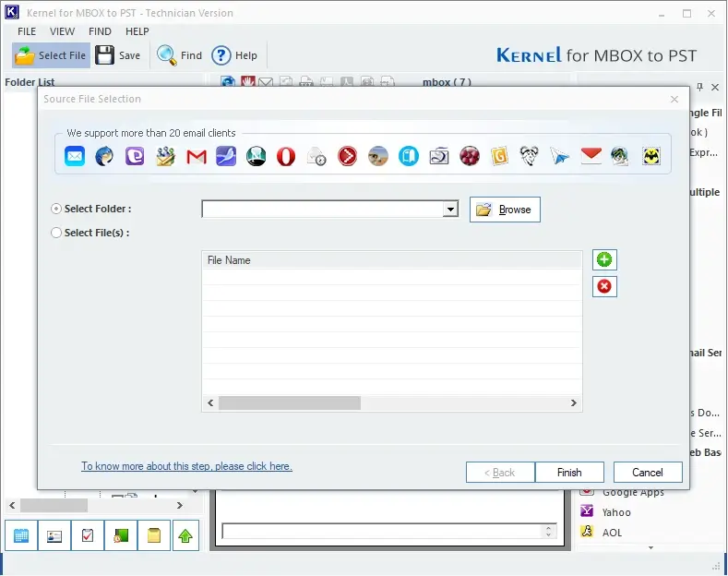Click the Sylpheed letter S icon
Viewport: 728px width, 576px height.
439,156
